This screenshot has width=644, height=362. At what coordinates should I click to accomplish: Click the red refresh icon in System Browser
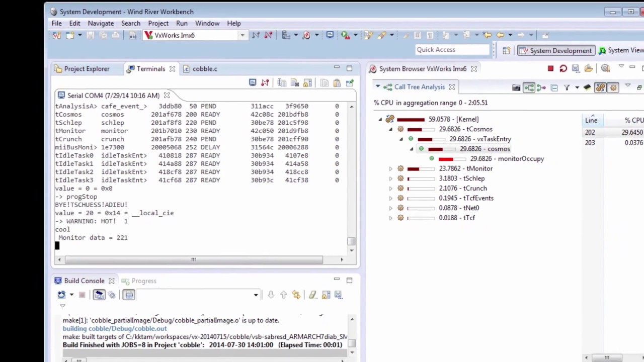pyautogui.click(x=563, y=68)
